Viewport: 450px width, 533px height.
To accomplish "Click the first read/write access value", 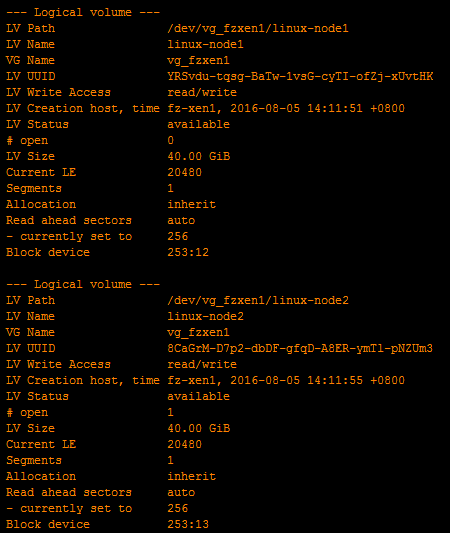I will [202, 92].
